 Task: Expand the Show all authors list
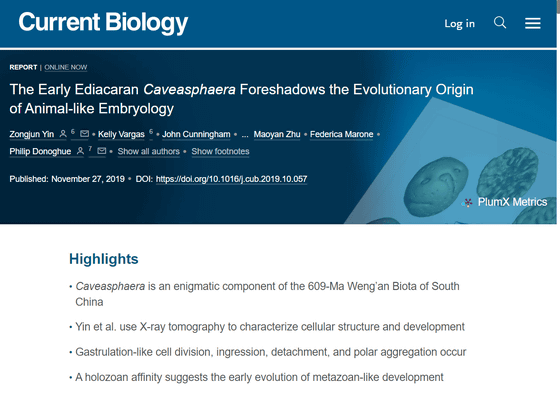149,151
